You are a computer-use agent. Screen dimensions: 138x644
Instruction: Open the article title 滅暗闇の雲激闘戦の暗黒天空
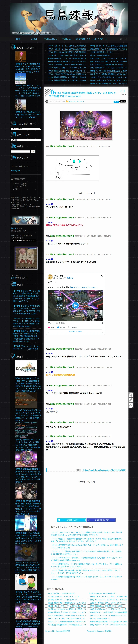coord(83,94)
